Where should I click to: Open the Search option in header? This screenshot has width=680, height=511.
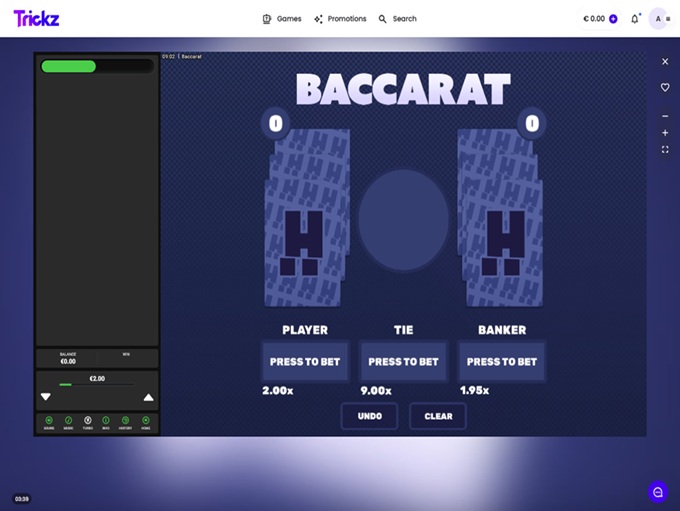(x=397, y=19)
